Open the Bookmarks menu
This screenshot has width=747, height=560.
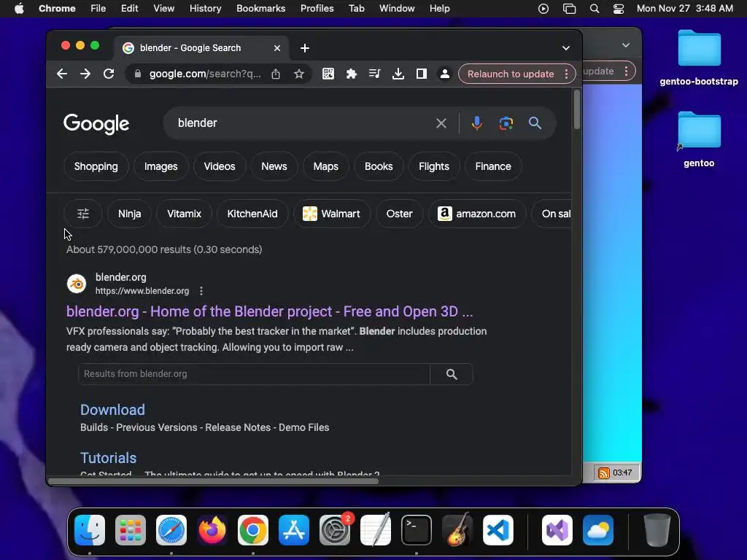[x=261, y=9]
